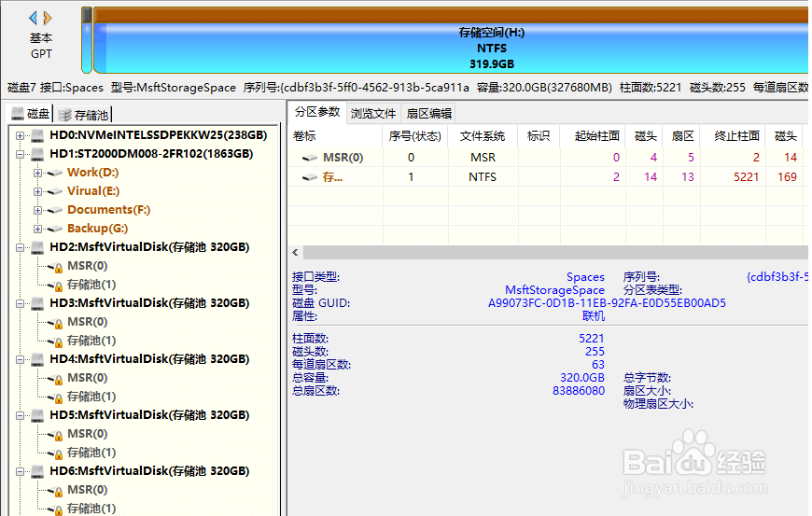Select the MSR file system cell

(x=483, y=158)
